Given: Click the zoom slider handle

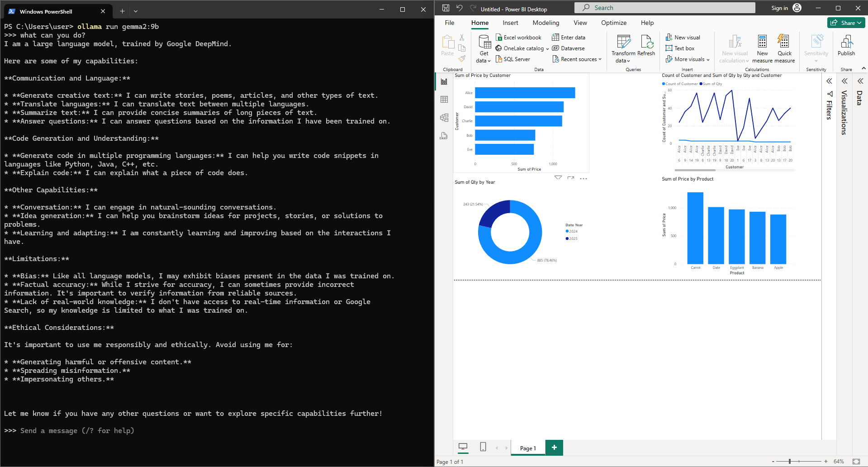Looking at the screenshot, I should [790, 462].
